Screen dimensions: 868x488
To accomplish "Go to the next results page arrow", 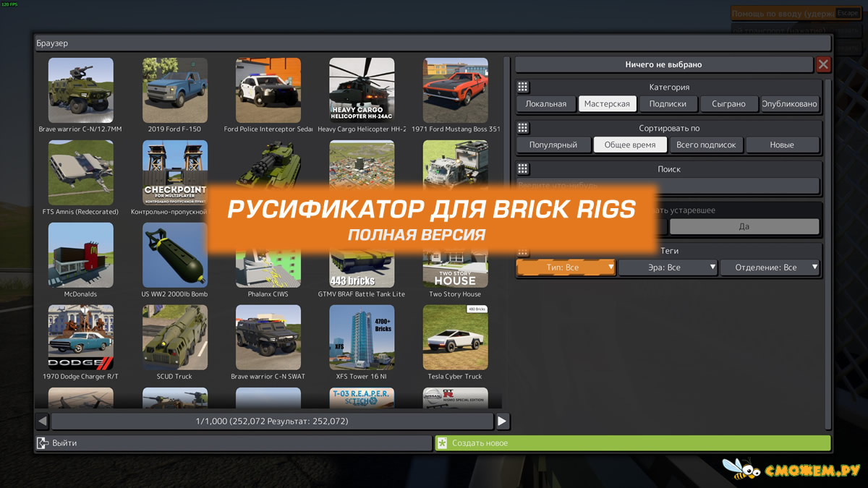I will [502, 421].
